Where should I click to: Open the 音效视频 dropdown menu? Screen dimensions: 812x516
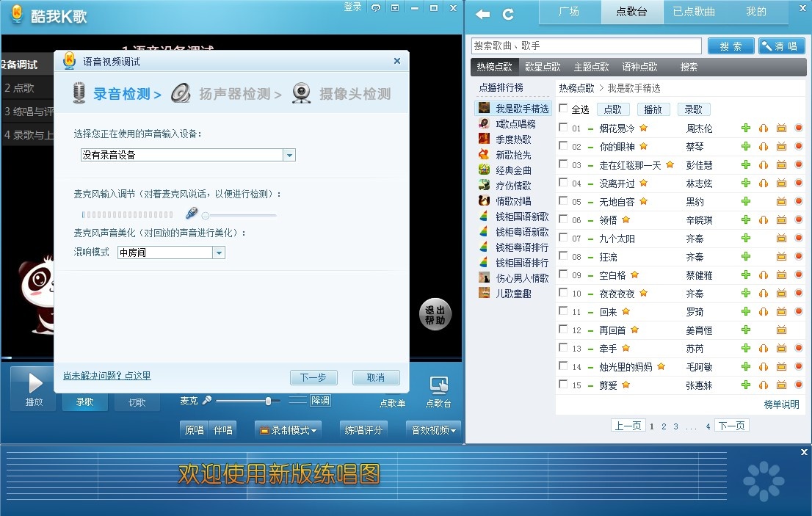click(x=433, y=429)
